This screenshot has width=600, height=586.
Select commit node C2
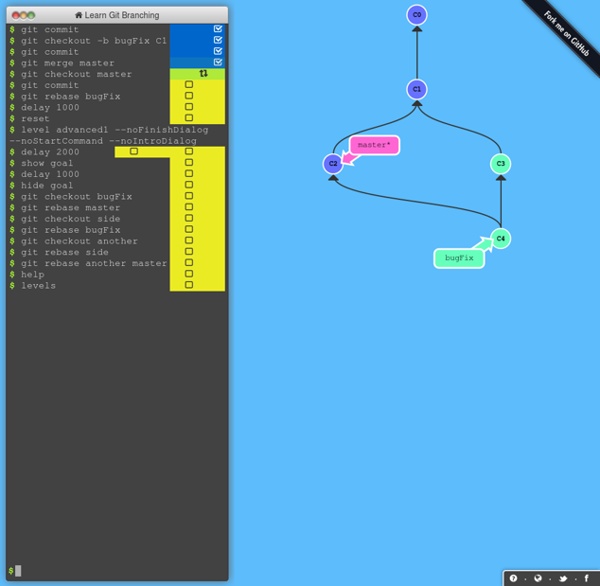(333, 163)
